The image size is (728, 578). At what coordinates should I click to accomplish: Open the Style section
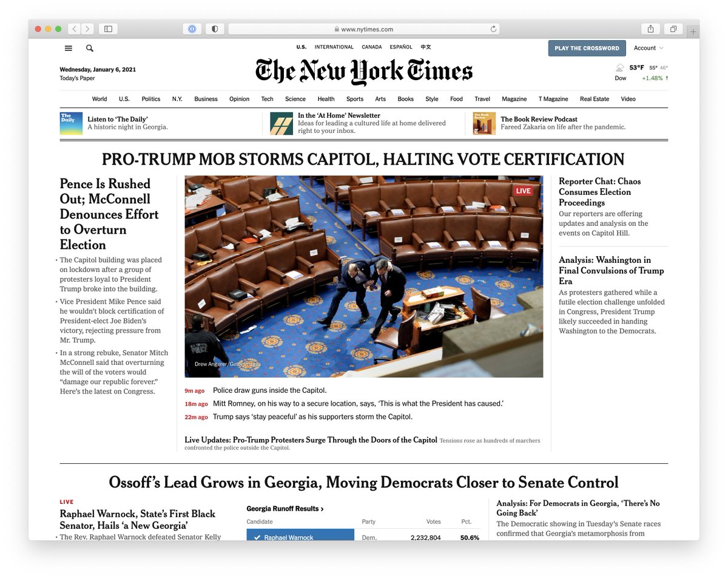click(432, 99)
